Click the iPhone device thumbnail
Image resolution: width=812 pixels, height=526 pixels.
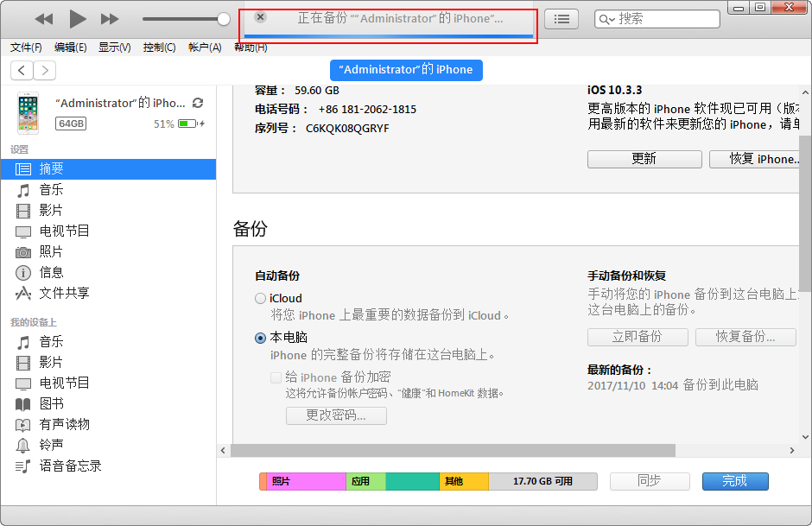click(29, 113)
